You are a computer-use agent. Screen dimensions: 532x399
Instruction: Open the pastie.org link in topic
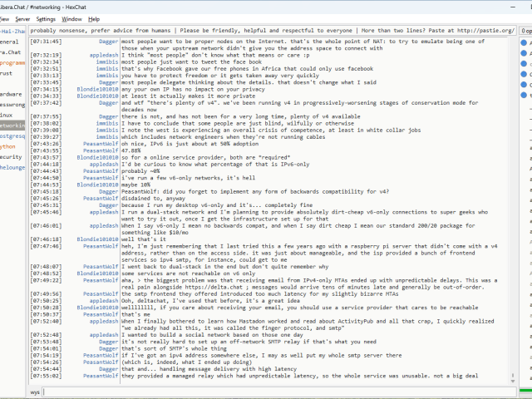point(485,31)
